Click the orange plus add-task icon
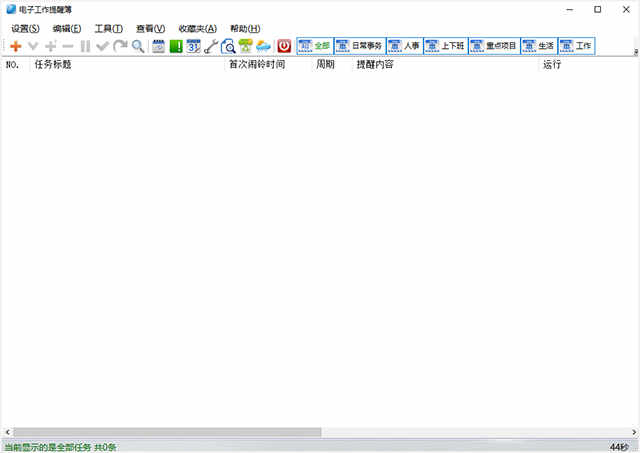The height and width of the screenshot is (453, 640). click(x=15, y=46)
